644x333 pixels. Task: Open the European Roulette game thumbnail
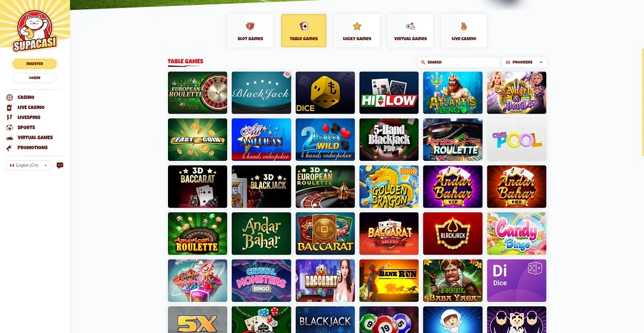197,93
